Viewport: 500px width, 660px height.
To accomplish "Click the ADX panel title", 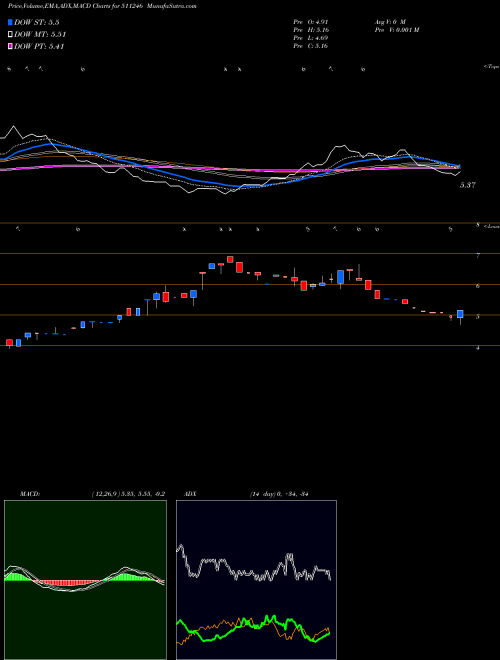I will coord(190,494).
